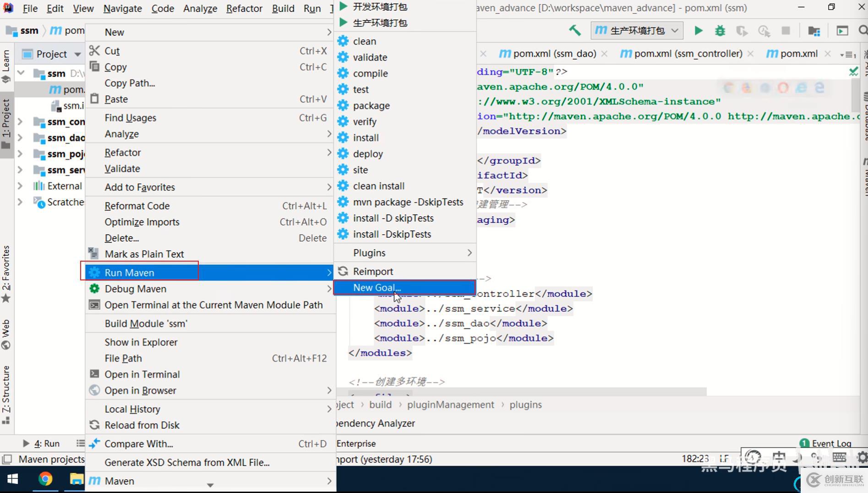Run install -DskipTests goal

tap(405, 234)
